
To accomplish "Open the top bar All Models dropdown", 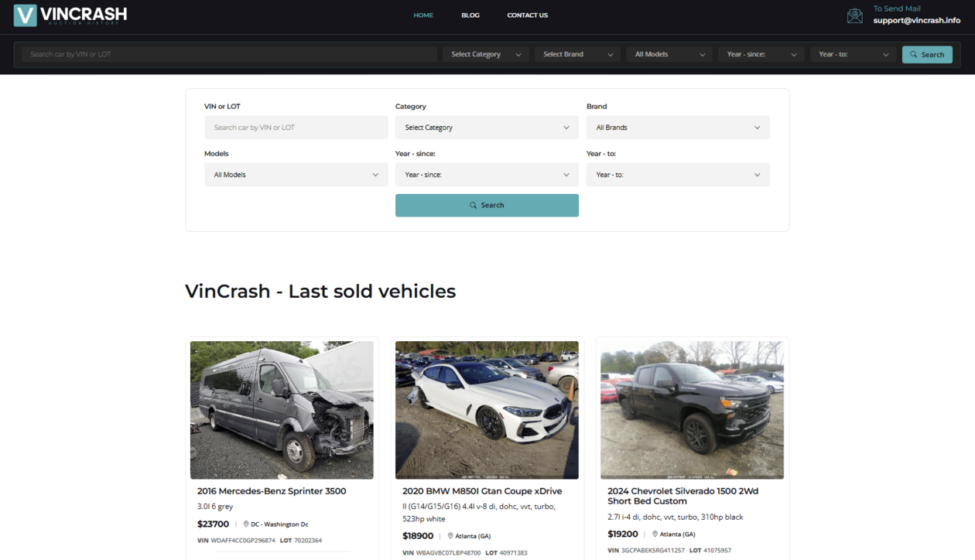I will [x=669, y=54].
